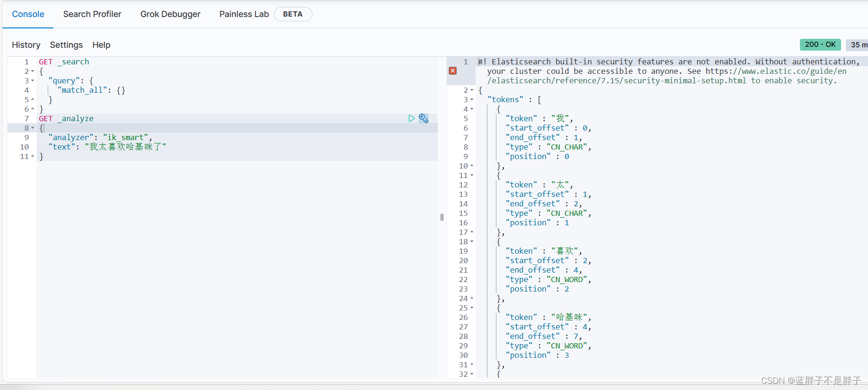Open the Grok Debugger tab
Screen dimensions: 868x390
click(x=170, y=14)
